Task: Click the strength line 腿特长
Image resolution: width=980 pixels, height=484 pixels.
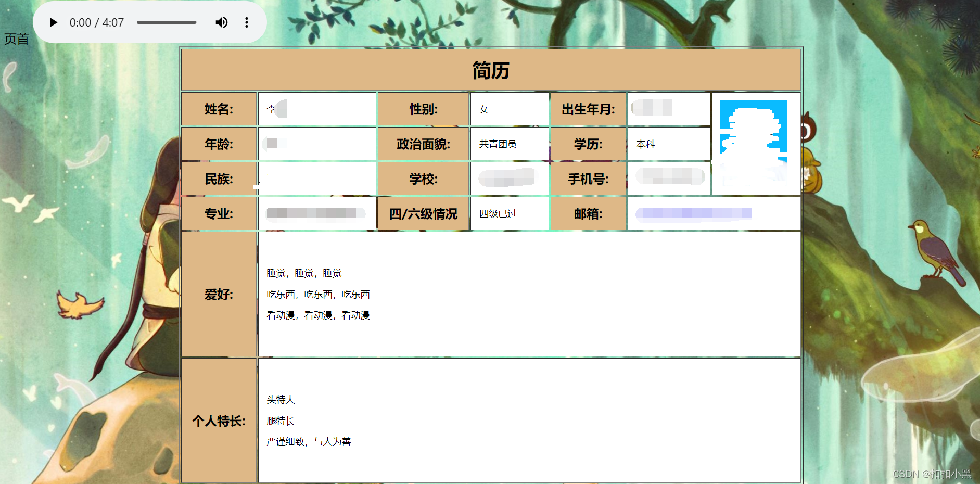Action: tap(281, 421)
